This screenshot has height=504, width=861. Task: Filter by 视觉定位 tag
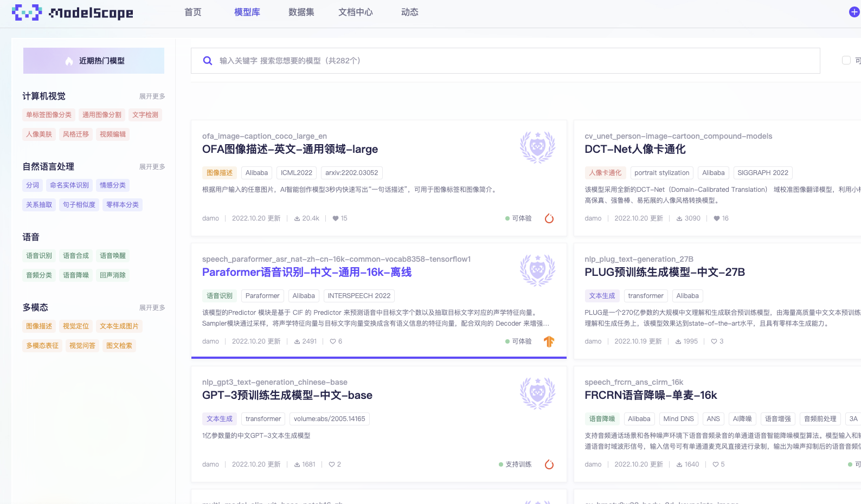pos(76,326)
